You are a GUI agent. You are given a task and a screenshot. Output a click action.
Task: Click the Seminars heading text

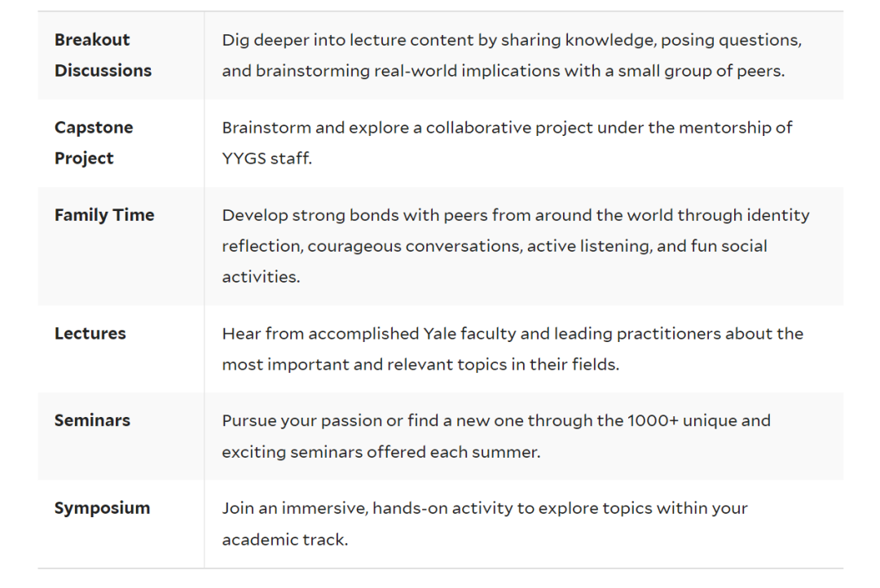coord(92,420)
